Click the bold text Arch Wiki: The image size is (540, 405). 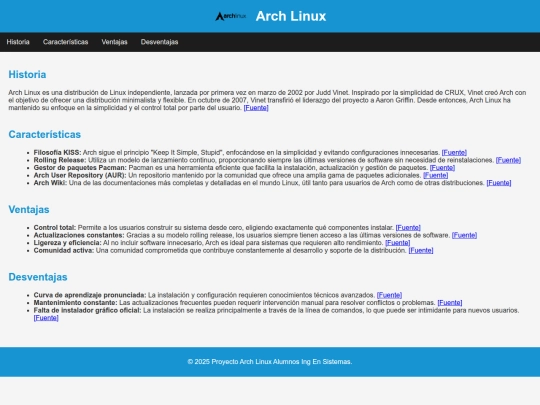pos(50,183)
